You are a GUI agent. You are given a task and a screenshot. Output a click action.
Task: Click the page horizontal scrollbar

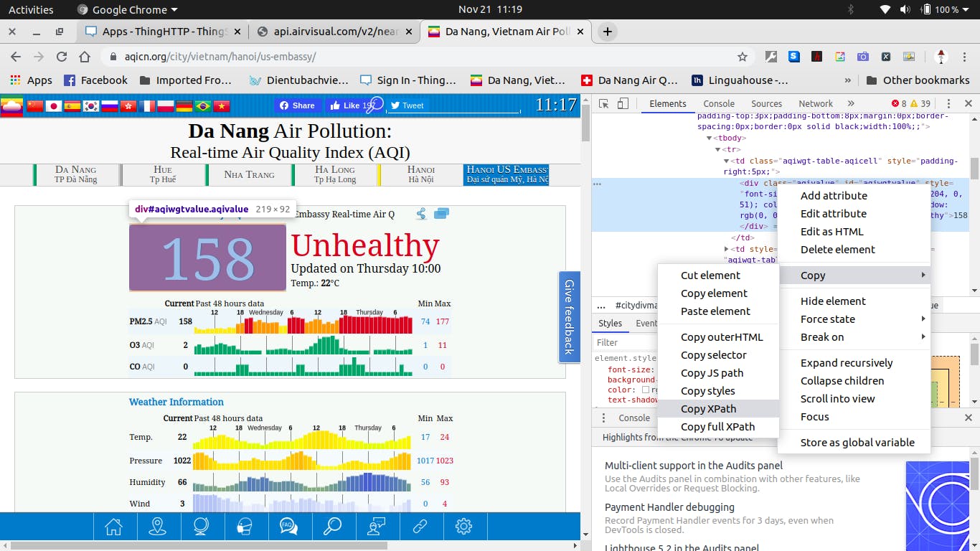[x=199, y=546]
